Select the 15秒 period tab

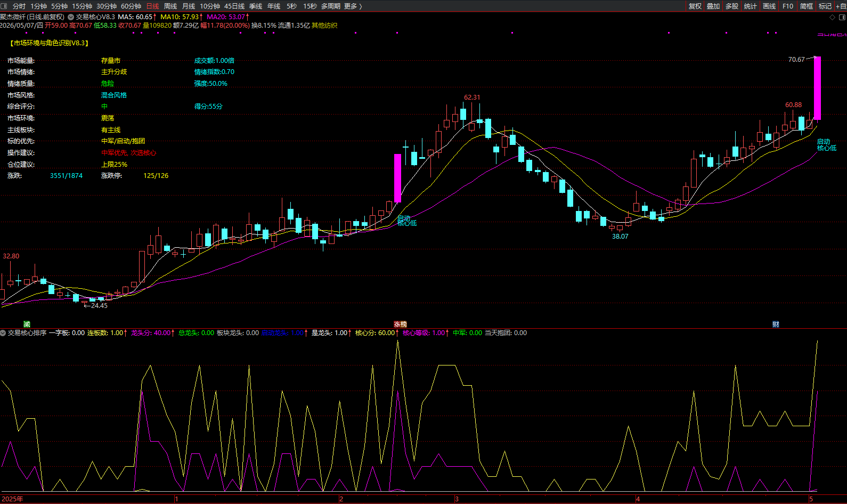tap(310, 6)
